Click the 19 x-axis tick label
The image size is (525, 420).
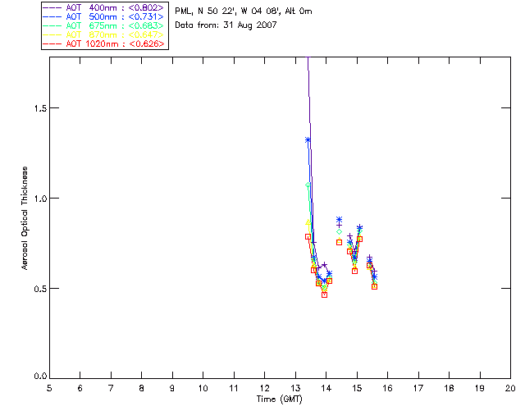pos(480,388)
